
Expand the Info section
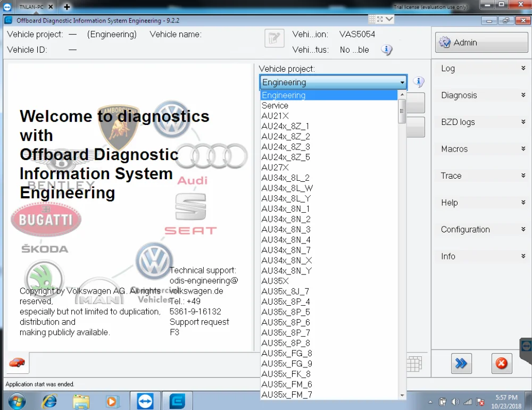pos(481,256)
